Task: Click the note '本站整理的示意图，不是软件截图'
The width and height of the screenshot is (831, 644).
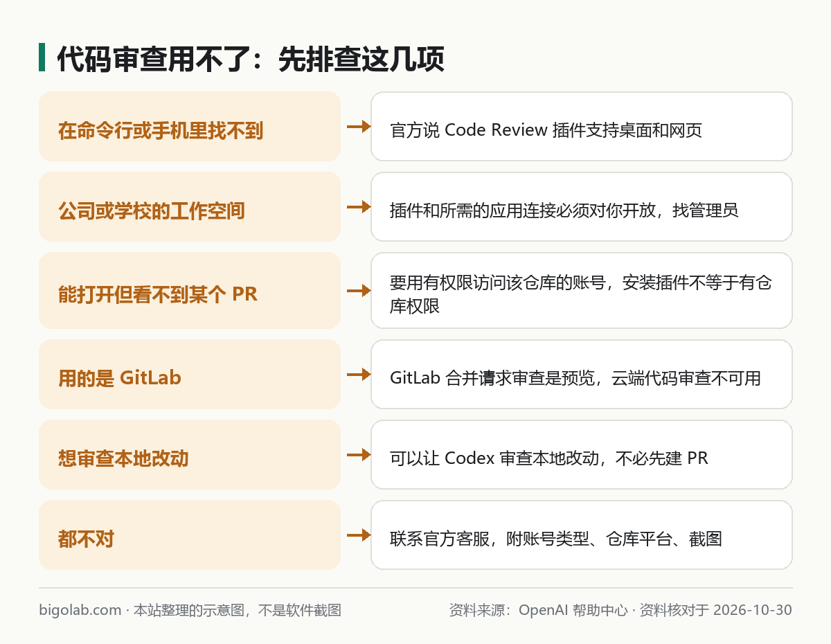Action: click(x=237, y=610)
